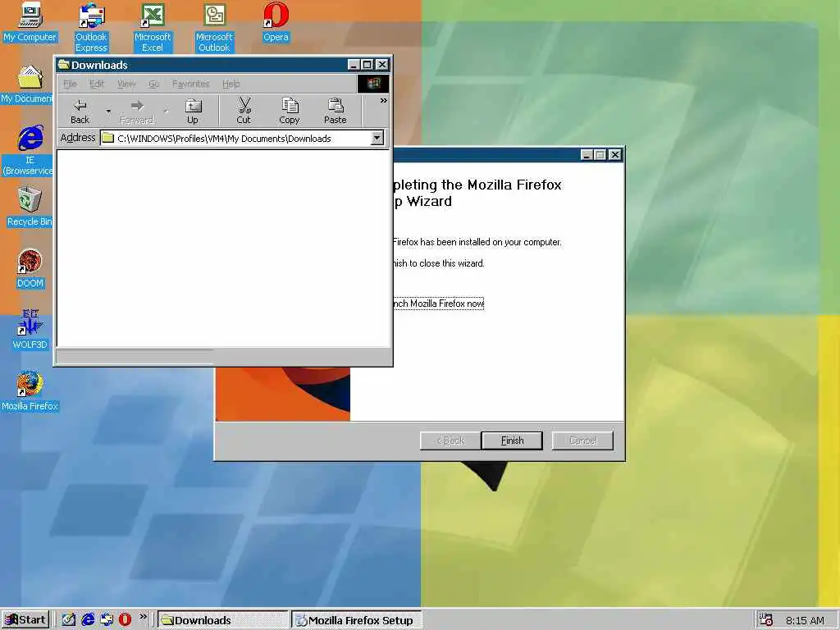Click the Cut scissors toolbar icon

pos(244,112)
